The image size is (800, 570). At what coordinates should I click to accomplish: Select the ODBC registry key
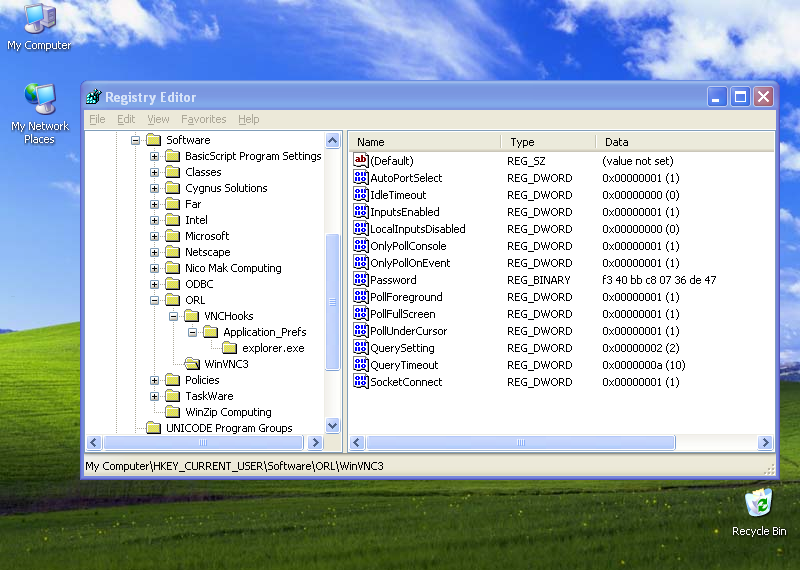tap(199, 284)
